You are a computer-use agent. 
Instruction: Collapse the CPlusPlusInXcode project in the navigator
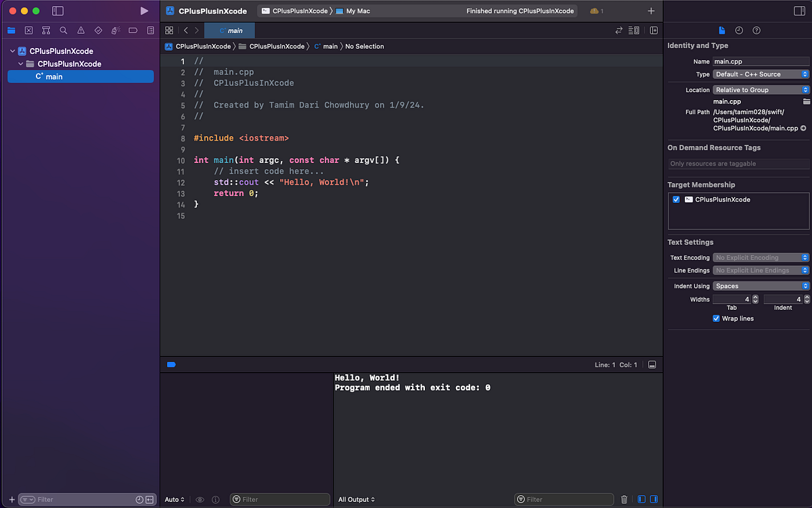click(12, 51)
